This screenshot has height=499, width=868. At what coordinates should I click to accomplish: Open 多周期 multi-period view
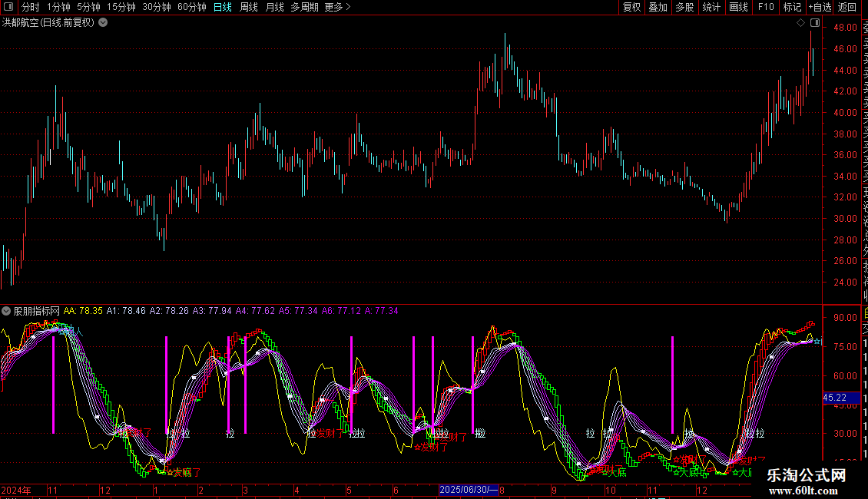[x=304, y=7]
